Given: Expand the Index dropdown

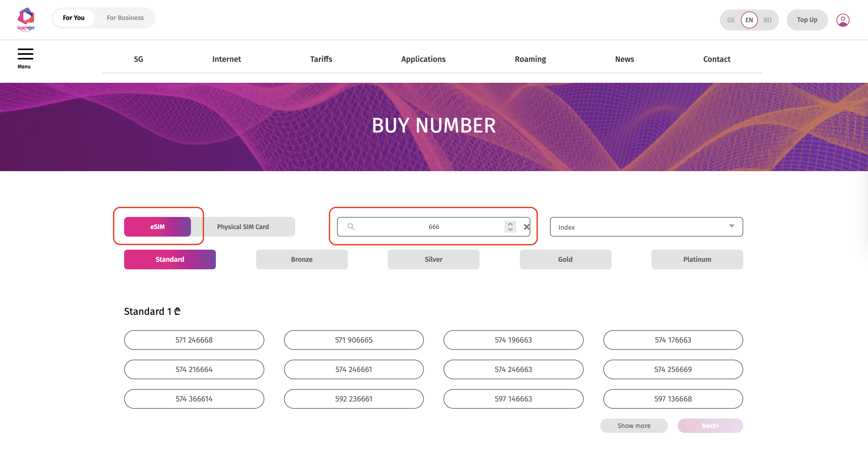Looking at the screenshot, I should [x=646, y=227].
